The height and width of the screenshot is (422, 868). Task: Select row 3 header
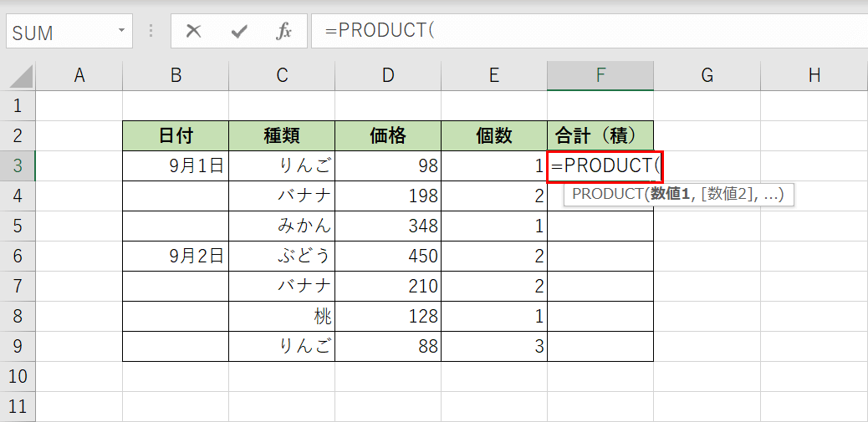18,166
